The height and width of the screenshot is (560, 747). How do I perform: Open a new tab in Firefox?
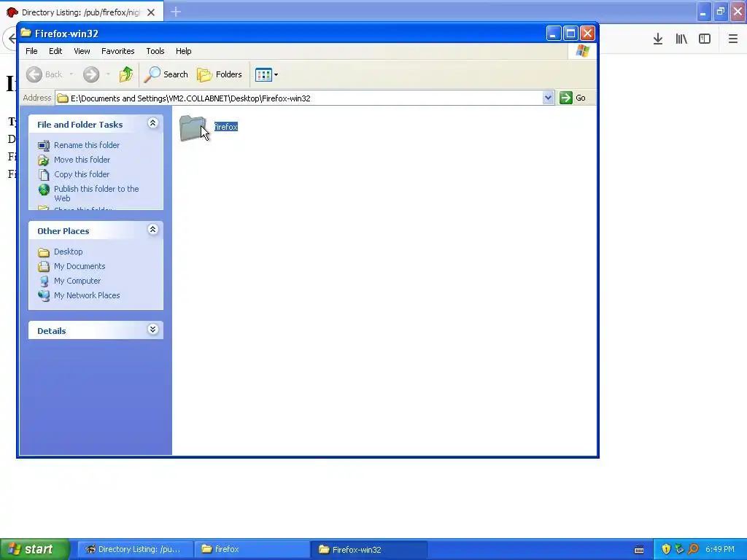coord(176,12)
